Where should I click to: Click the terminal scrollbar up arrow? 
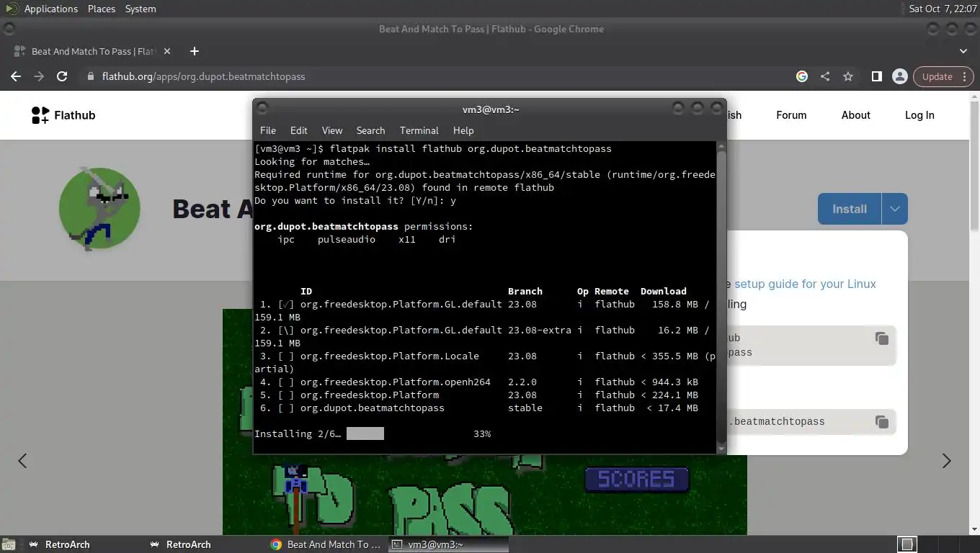coord(721,146)
